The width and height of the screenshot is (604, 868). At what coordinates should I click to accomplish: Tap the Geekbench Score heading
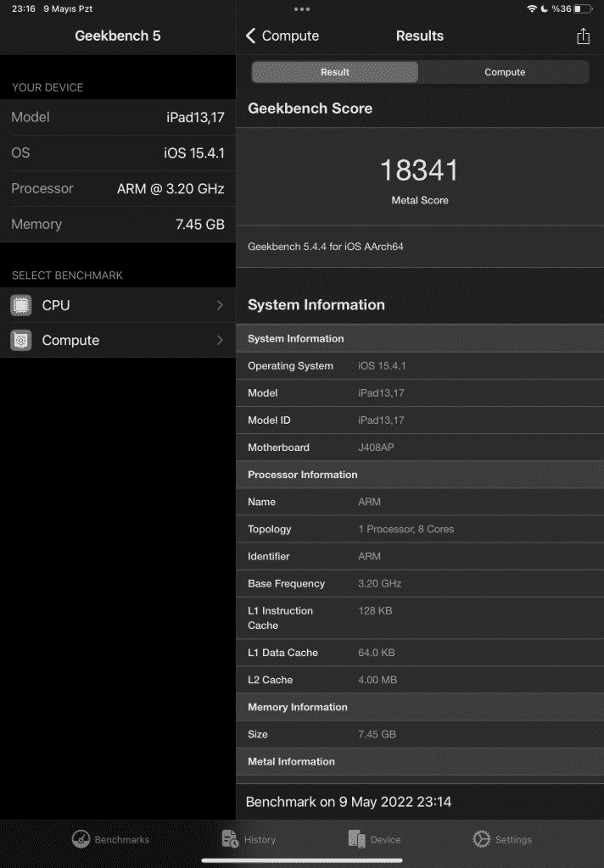pos(310,108)
